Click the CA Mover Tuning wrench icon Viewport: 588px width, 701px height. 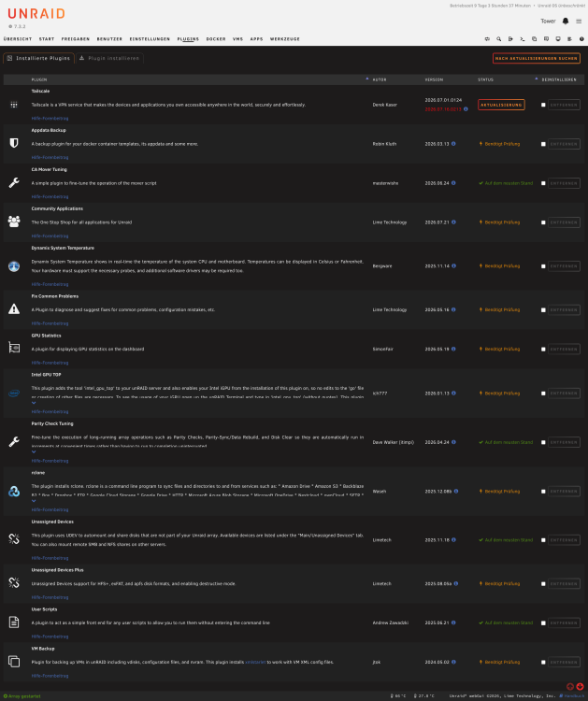tap(14, 182)
